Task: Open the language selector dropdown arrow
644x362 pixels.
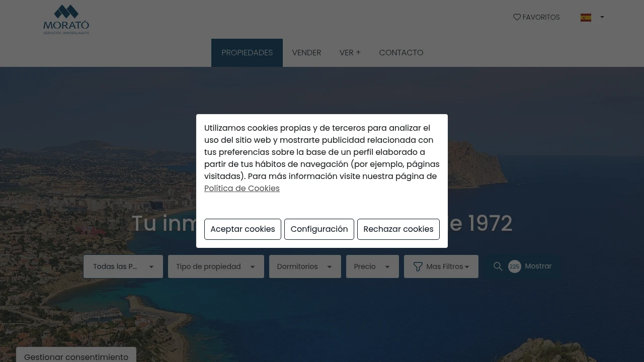Action: point(602,17)
